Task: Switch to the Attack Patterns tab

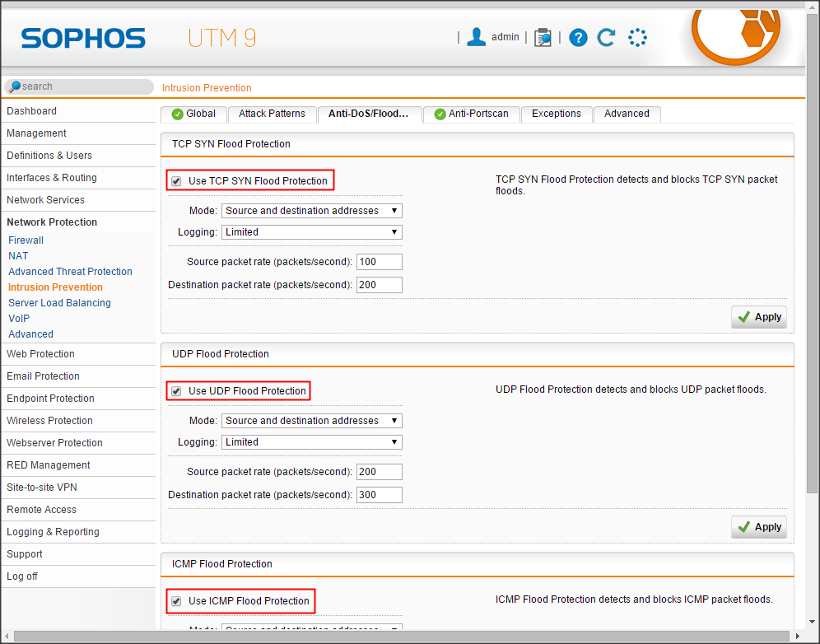Action: pyautogui.click(x=272, y=114)
